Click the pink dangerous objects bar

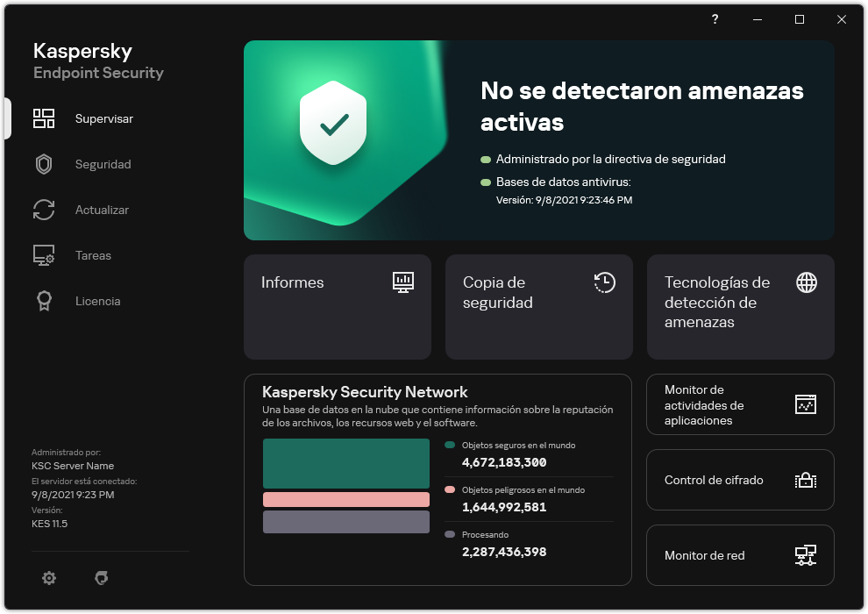click(346, 499)
